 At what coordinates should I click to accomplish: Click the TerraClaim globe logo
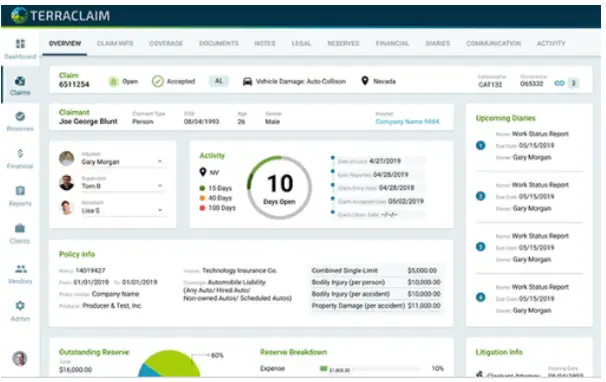pos(19,15)
